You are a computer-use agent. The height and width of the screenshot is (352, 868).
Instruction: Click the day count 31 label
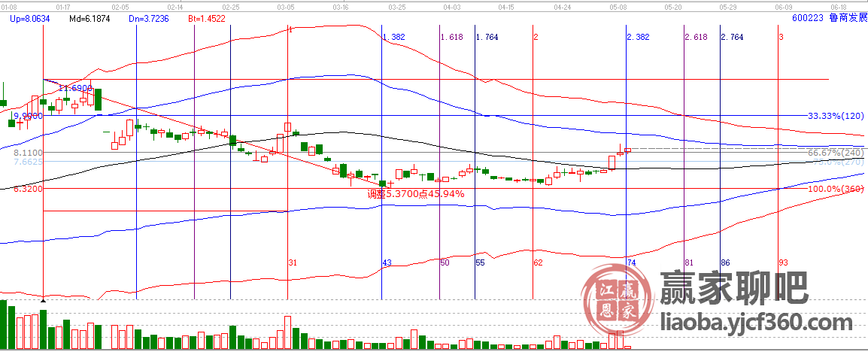tap(293, 262)
